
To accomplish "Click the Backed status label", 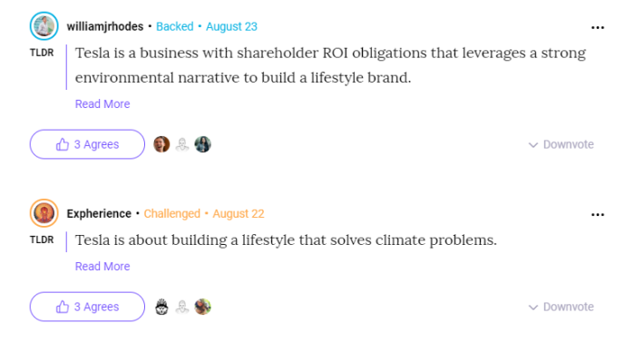I will [x=174, y=26].
